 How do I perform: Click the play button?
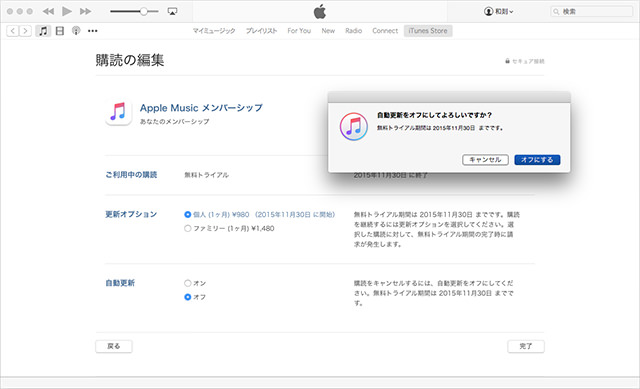(x=67, y=11)
